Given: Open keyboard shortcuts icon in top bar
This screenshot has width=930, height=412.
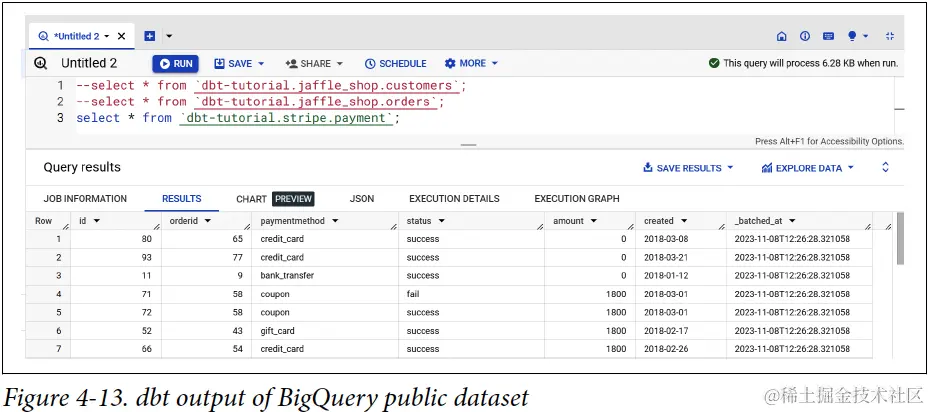Looking at the screenshot, I should (829, 36).
